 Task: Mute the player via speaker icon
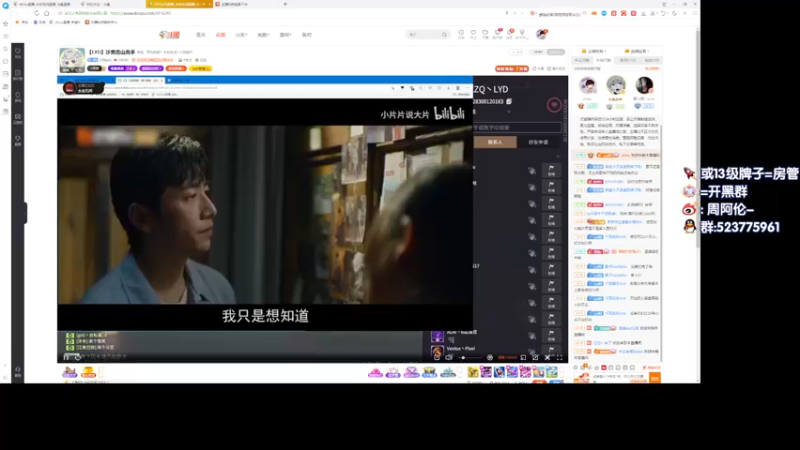point(449,358)
